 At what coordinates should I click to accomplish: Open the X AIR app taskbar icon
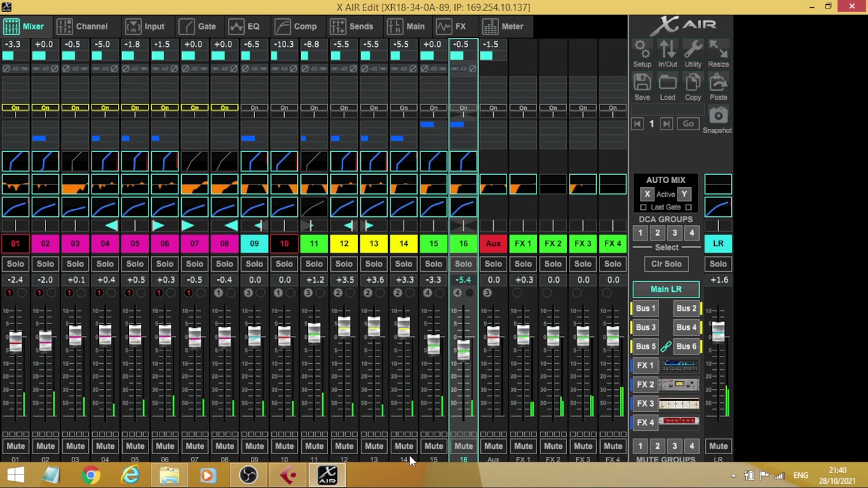[327, 475]
